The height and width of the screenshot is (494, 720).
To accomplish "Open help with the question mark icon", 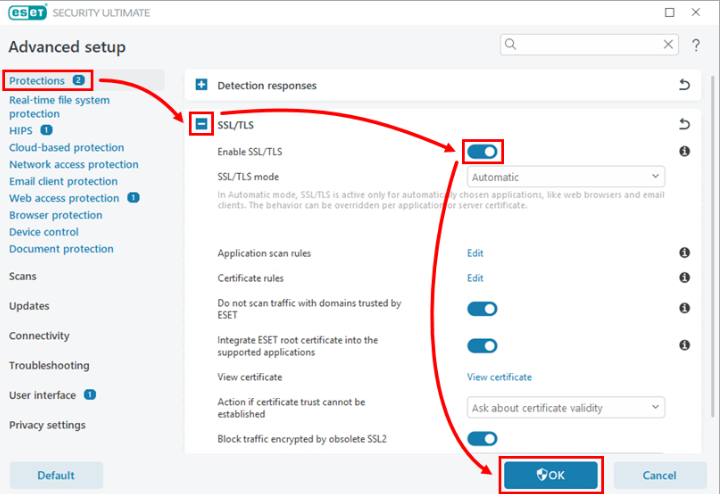I will [696, 45].
